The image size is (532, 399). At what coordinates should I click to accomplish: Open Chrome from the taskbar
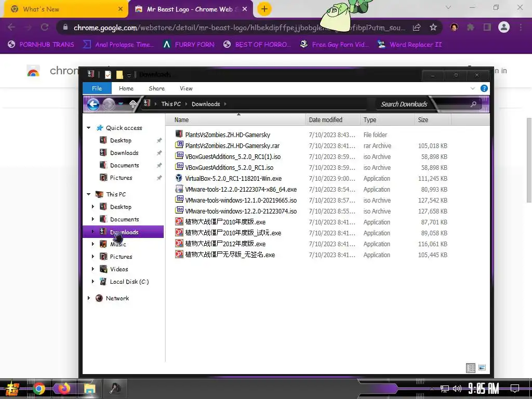[x=39, y=389]
